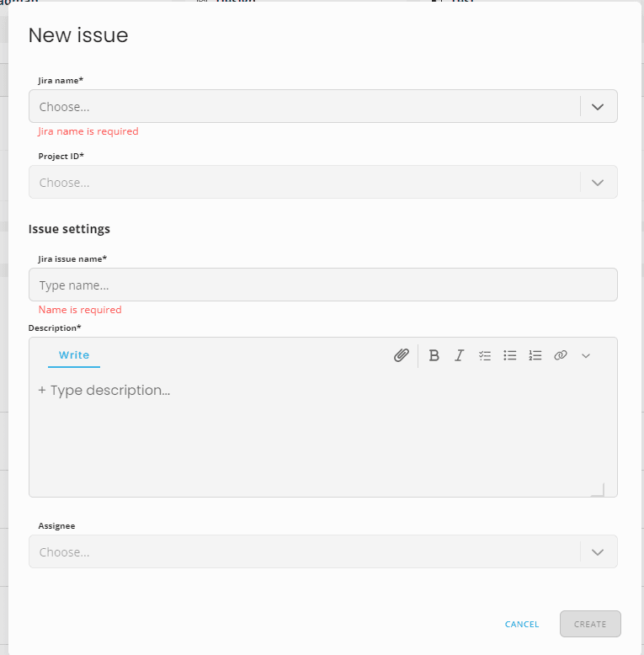644x655 pixels.
Task: Insert a numbered list
Action: point(535,355)
